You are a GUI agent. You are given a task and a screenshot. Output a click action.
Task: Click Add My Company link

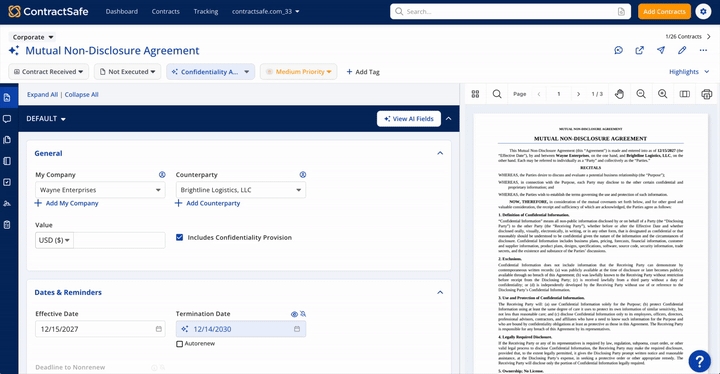coord(67,203)
